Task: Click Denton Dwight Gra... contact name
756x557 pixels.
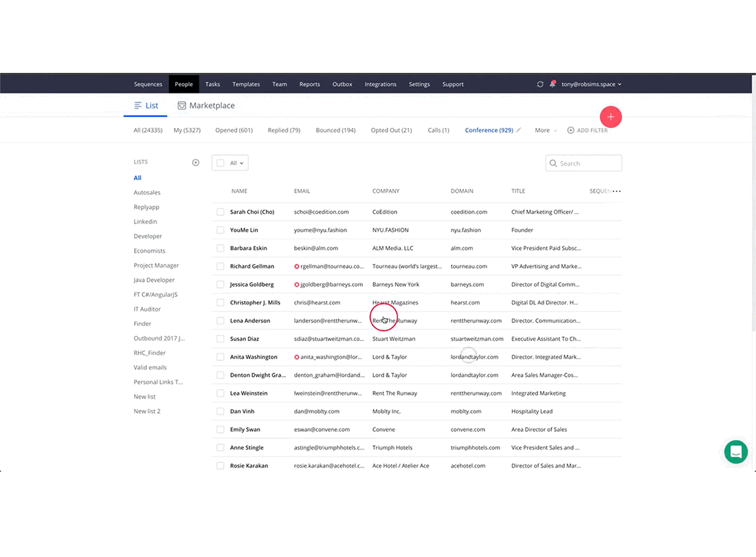Action: (x=258, y=375)
